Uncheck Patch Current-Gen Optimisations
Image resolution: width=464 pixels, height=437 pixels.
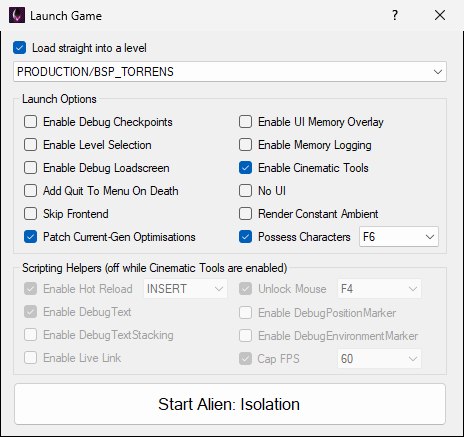pos(30,237)
